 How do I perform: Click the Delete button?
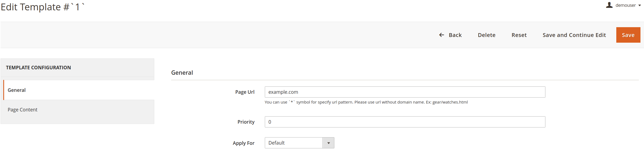486,35
